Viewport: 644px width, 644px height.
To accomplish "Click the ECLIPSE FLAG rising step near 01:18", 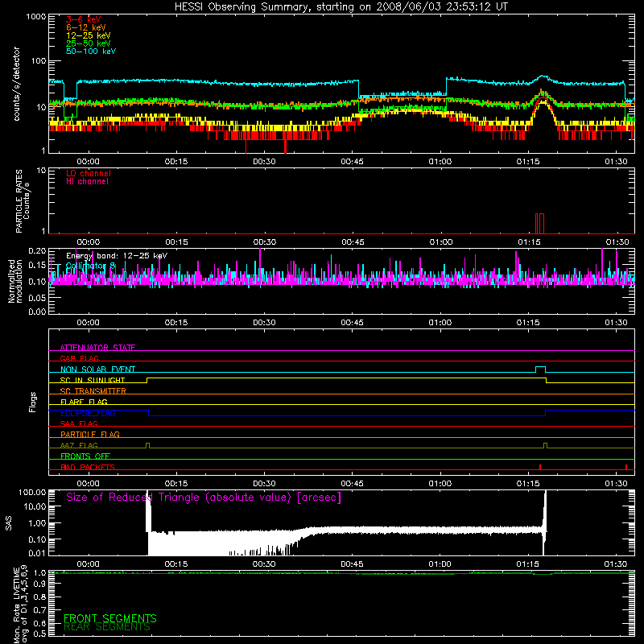I will coord(546,413).
